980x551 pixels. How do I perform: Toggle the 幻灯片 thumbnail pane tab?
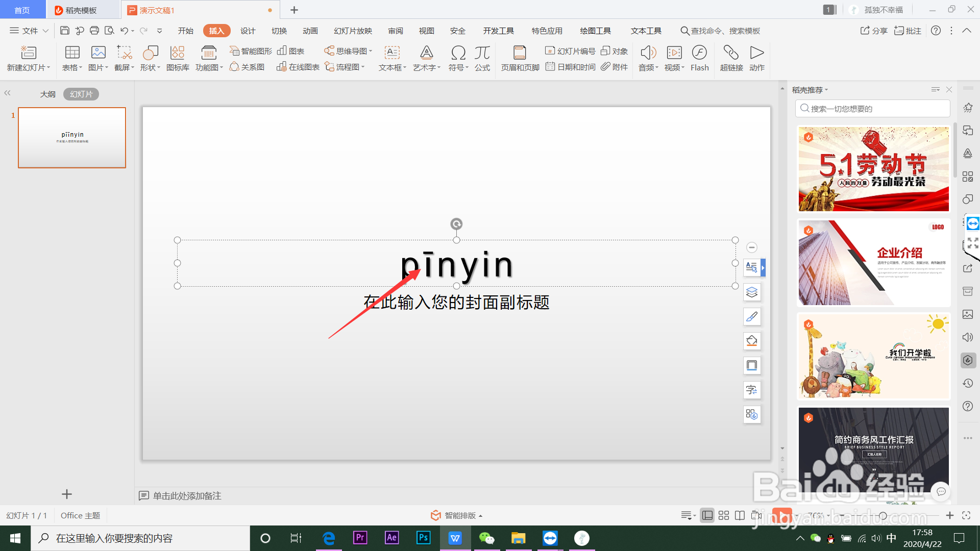coord(81,94)
